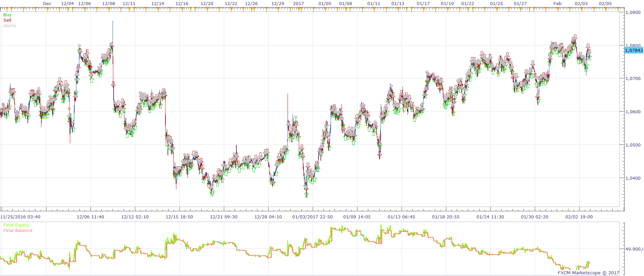Click the Alerts legend label
The width and height of the screenshot is (644, 276).
(x=10, y=26)
